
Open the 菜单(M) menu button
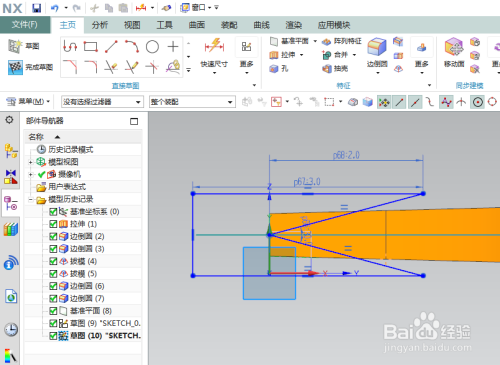click(x=29, y=101)
